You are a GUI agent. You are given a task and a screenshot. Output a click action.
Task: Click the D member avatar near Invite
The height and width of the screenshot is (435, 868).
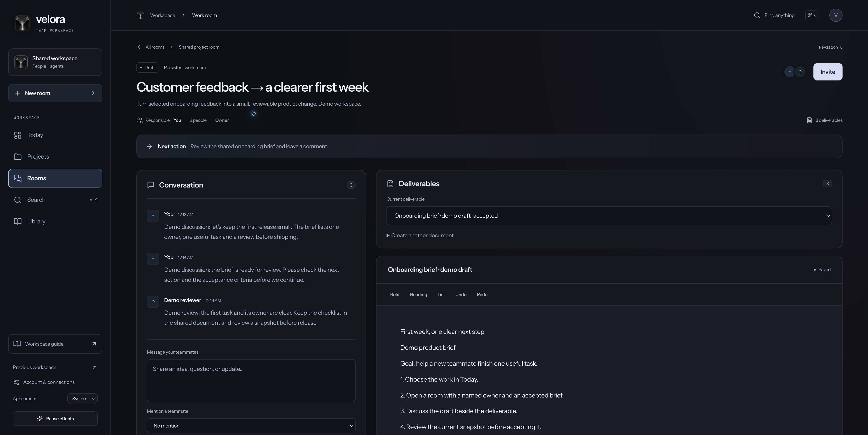800,72
